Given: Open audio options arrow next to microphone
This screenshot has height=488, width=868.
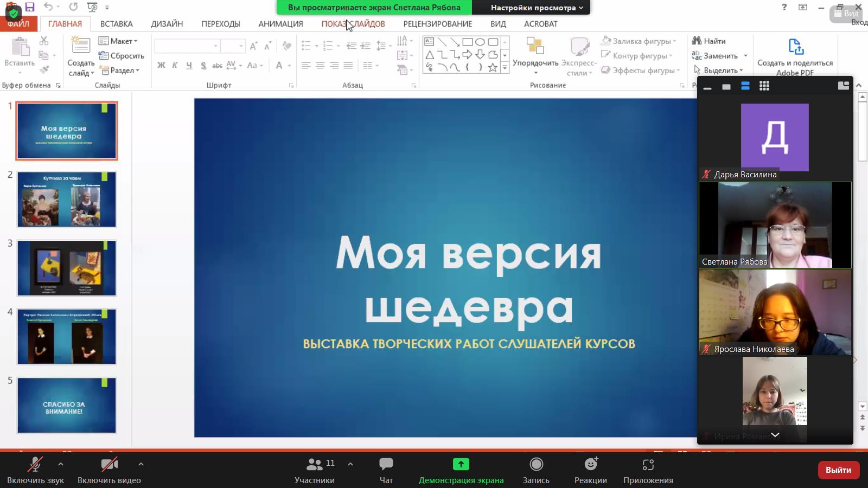Looking at the screenshot, I should click(x=61, y=464).
